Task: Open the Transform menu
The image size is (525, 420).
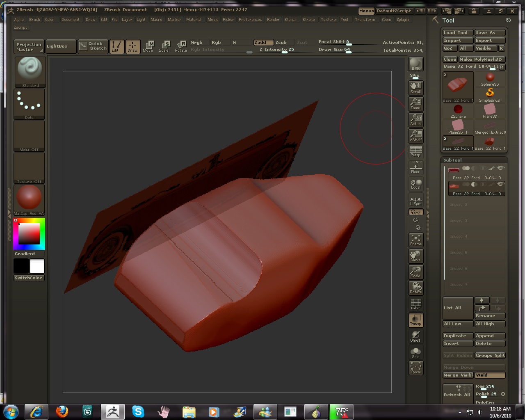Action: (x=365, y=19)
